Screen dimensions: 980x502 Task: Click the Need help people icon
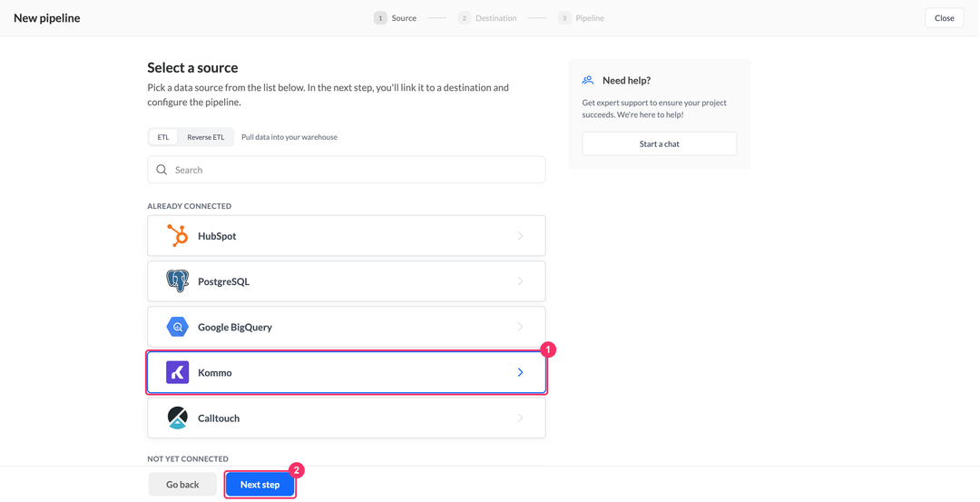coord(587,80)
